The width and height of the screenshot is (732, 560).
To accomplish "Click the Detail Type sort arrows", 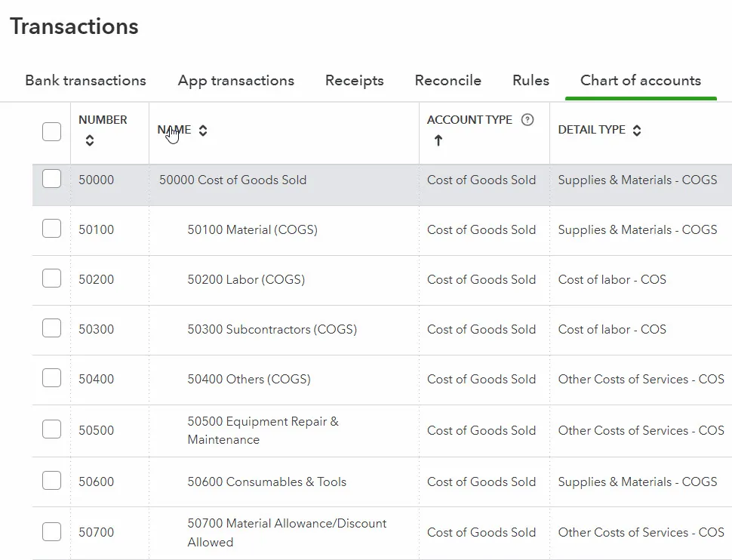I will (x=637, y=131).
